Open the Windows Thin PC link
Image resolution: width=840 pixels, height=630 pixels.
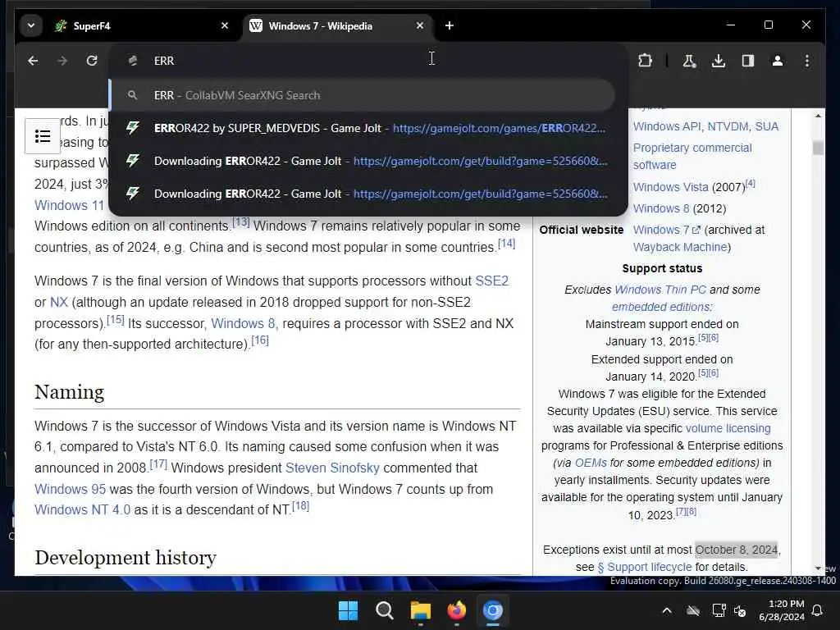pos(660,290)
